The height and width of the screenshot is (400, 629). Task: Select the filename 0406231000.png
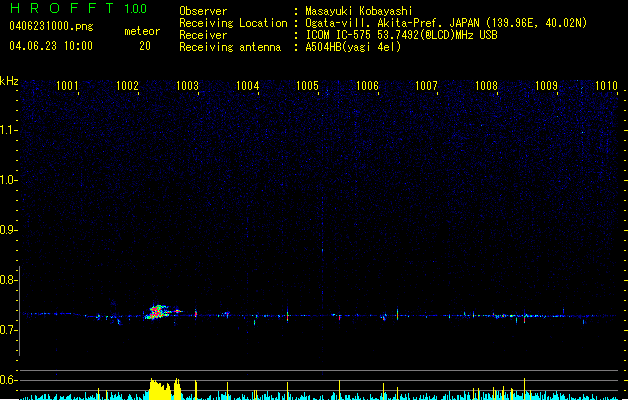tap(51, 26)
